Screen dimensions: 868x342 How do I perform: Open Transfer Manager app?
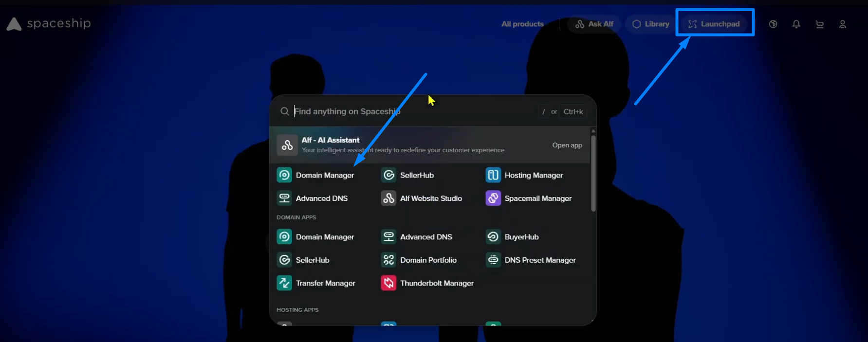pos(316,283)
